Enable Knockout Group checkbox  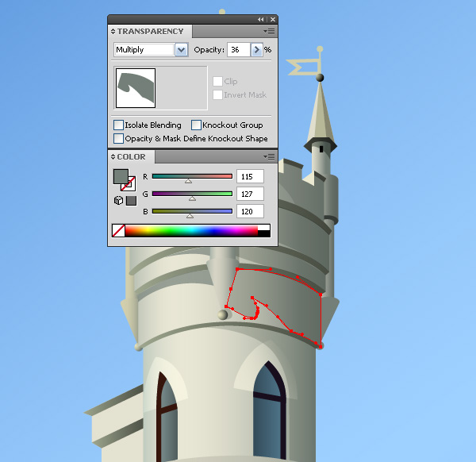pyautogui.click(x=196, y=125)
